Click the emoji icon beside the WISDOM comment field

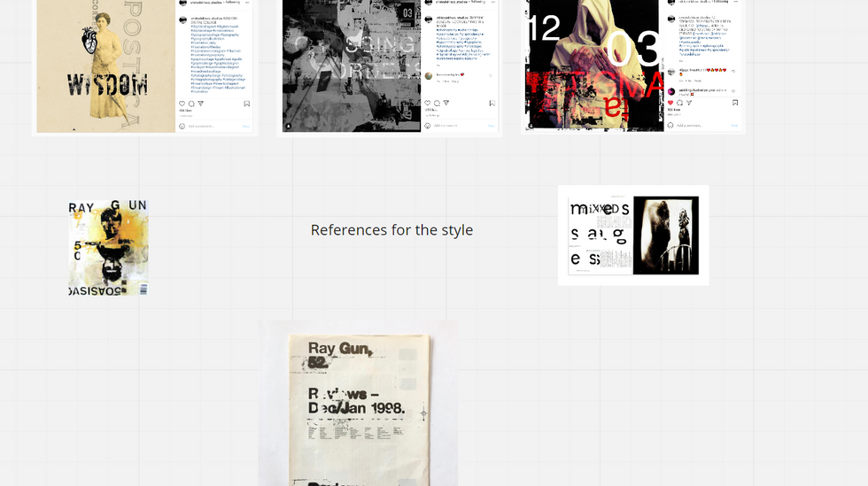(x=182, y=127)
